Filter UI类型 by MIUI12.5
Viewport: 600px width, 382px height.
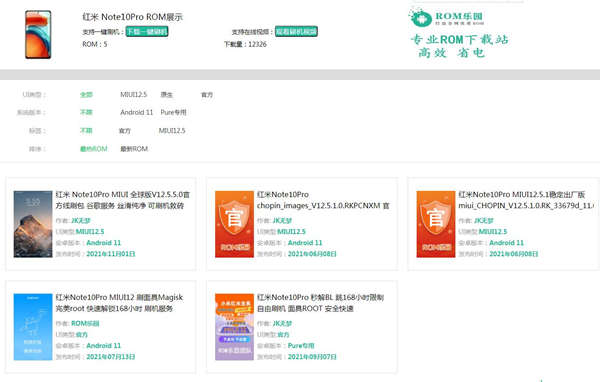[x=134, y=95]
